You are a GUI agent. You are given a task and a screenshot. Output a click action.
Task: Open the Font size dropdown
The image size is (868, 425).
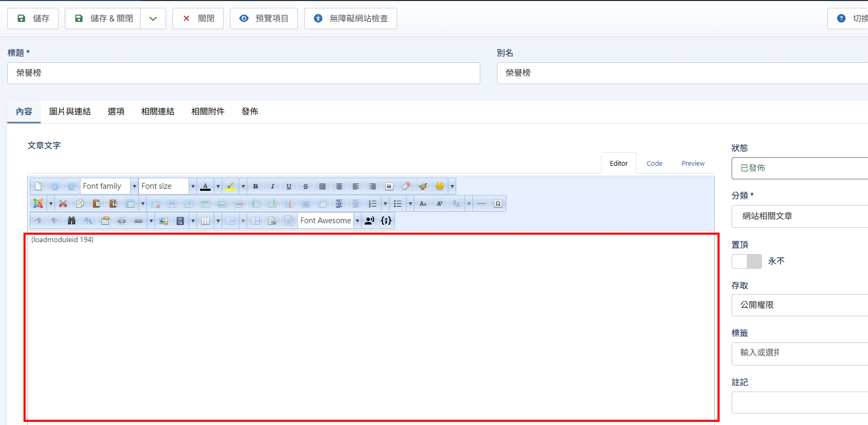(193, 186)
